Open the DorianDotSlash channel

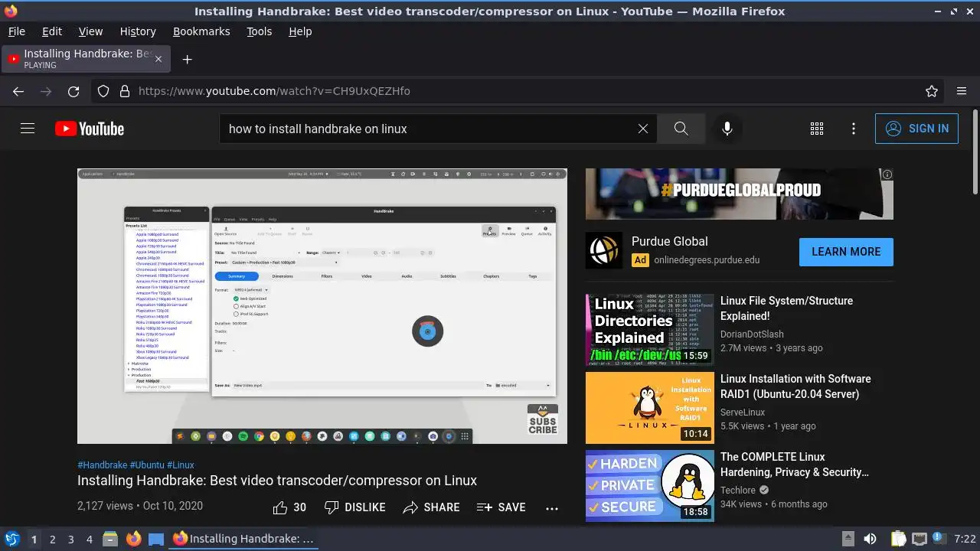tap(752, 334)
